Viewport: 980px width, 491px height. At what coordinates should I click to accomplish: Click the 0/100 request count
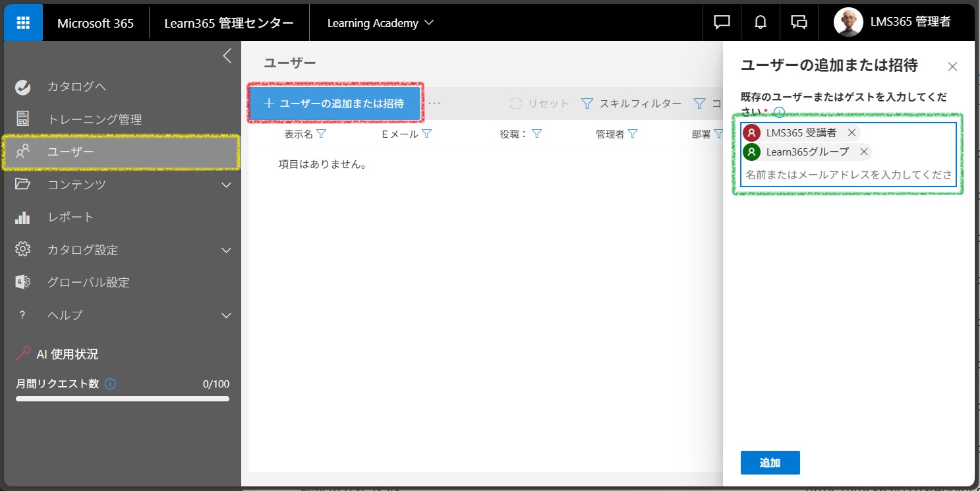click(x=216, y=384)
